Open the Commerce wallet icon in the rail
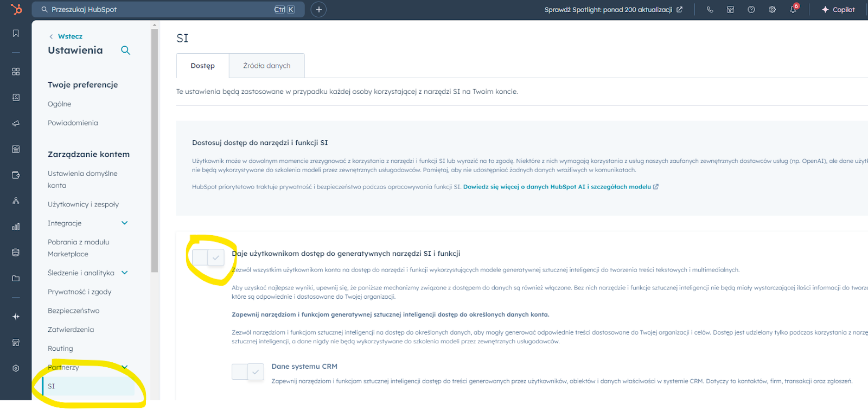 (16, 175)
